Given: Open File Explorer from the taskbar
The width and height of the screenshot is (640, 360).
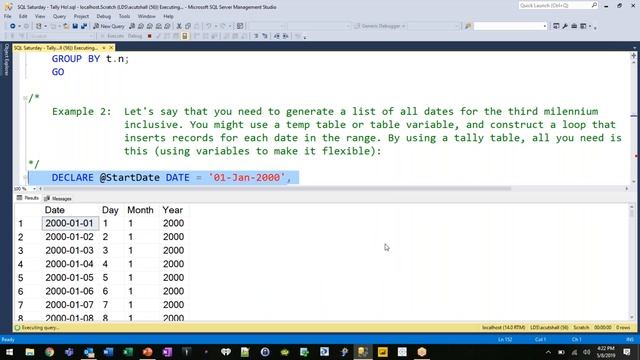Looking at the screenshot, I should coord(30,352).
